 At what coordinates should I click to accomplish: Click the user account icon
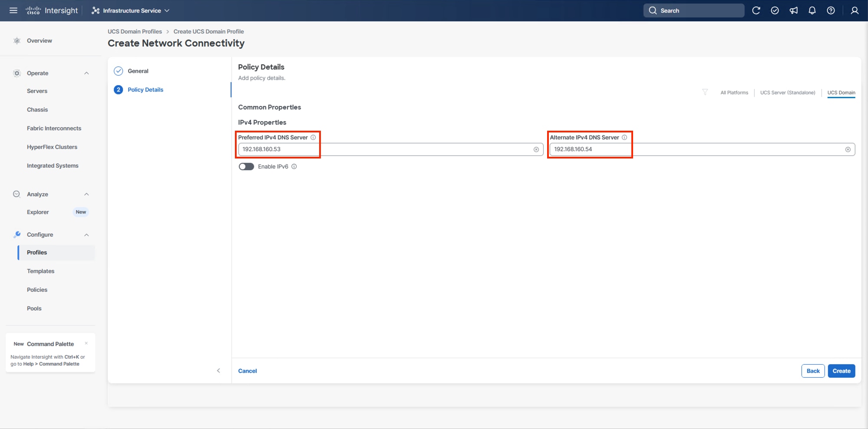tap(854, 10)
